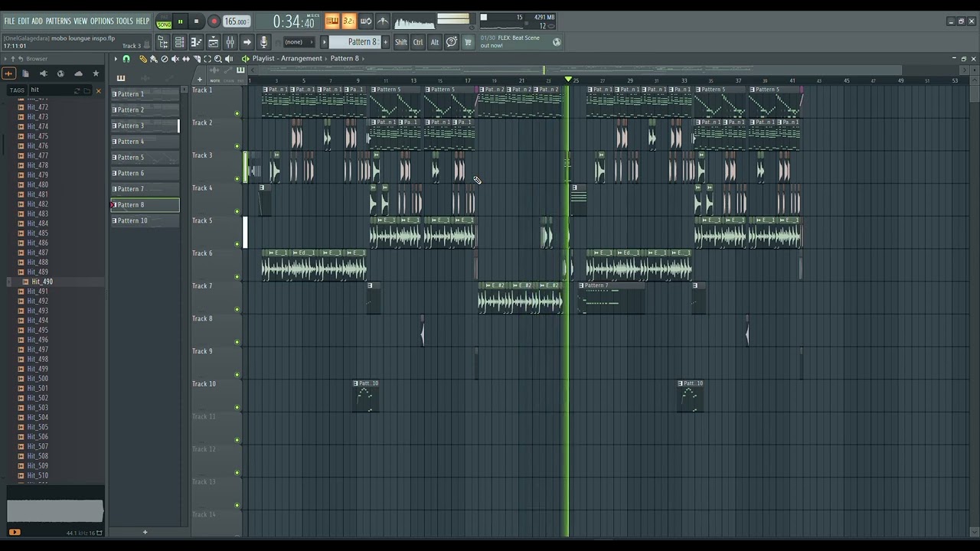This screenshot has width=980, height=551.
Task: Click the Pattern 8 breadcrumb in playlist title
Action: tap(345, 59)
